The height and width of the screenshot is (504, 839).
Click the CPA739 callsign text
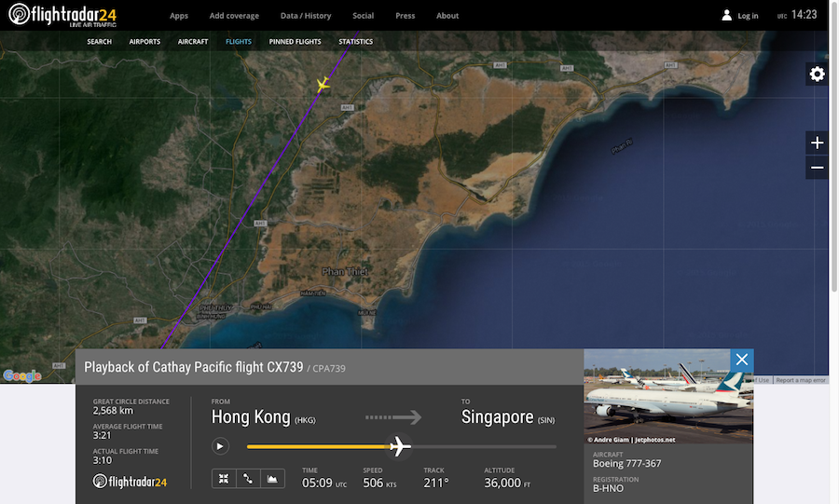pyautogui.click(x=328, y=368)
